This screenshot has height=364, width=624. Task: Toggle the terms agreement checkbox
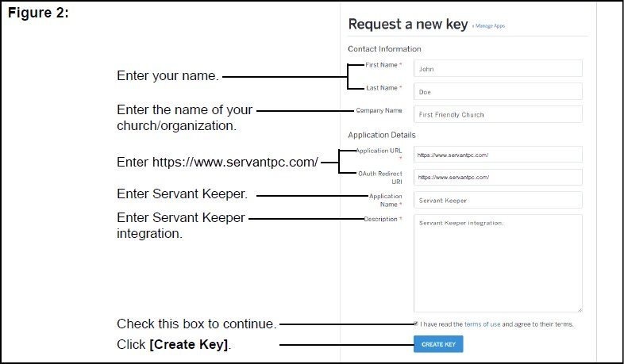[416, 324]
